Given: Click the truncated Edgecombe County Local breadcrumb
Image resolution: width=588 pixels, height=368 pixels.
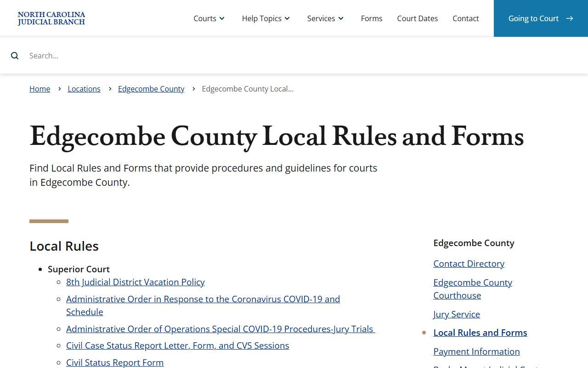Looking at the screenshot, I should click(x=248, y=89).
